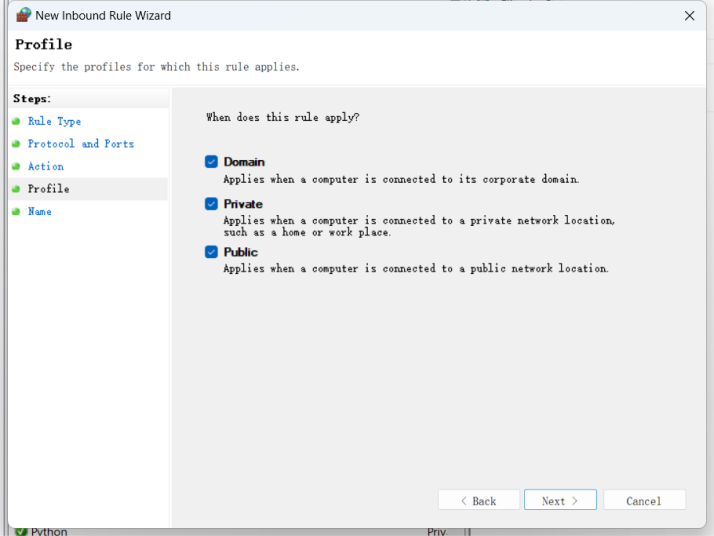
Task: Open the Action step text link
Action: click(45, 167)
